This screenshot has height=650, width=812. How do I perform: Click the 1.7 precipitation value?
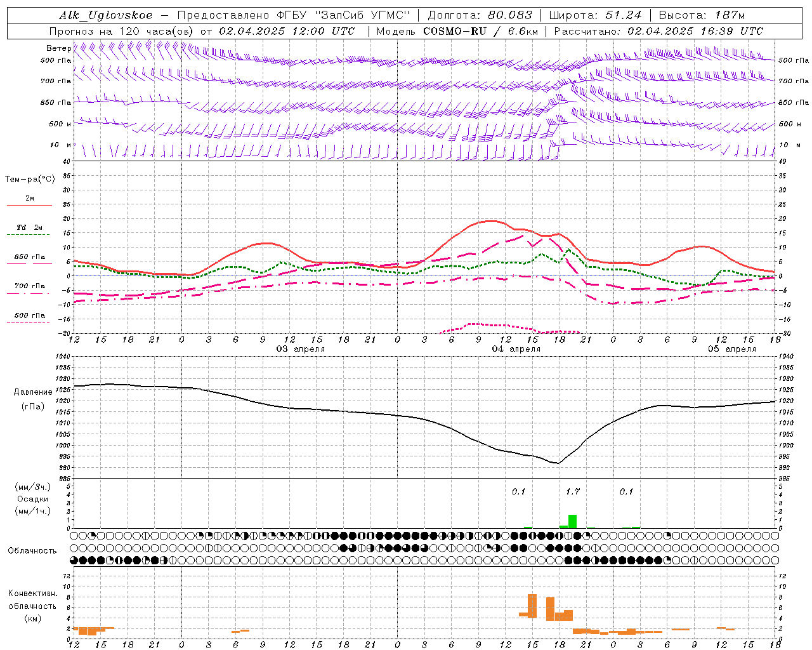coord(573,491)
